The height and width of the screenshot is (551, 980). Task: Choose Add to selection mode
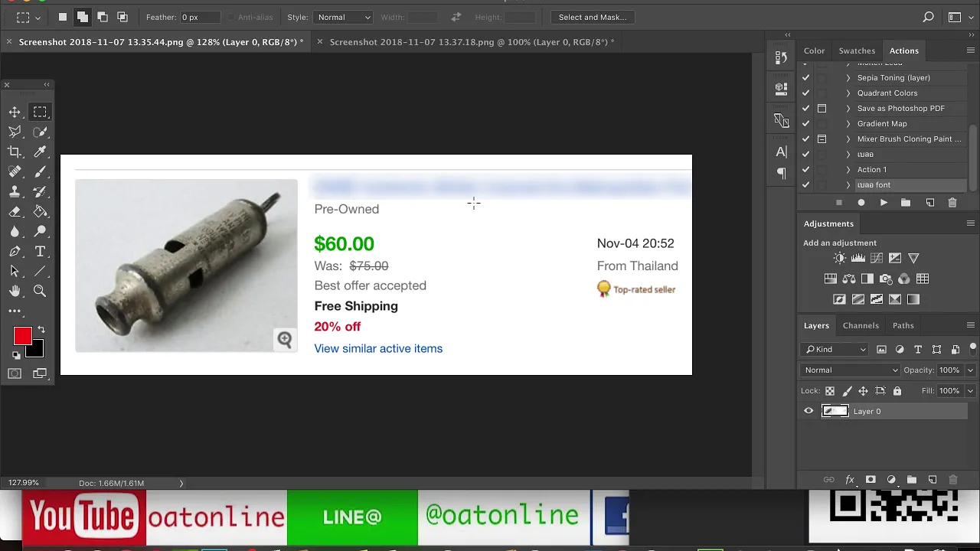click(83, 17)
